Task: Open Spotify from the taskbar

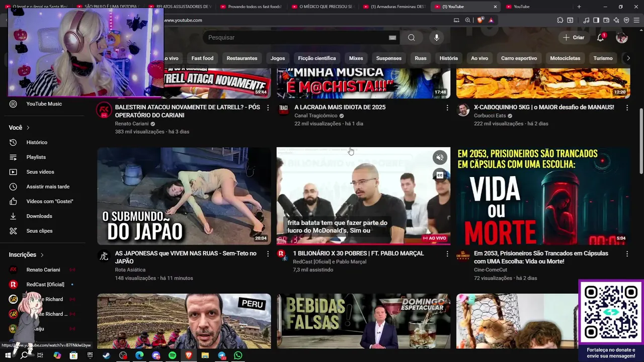Action: pos(173,355)
